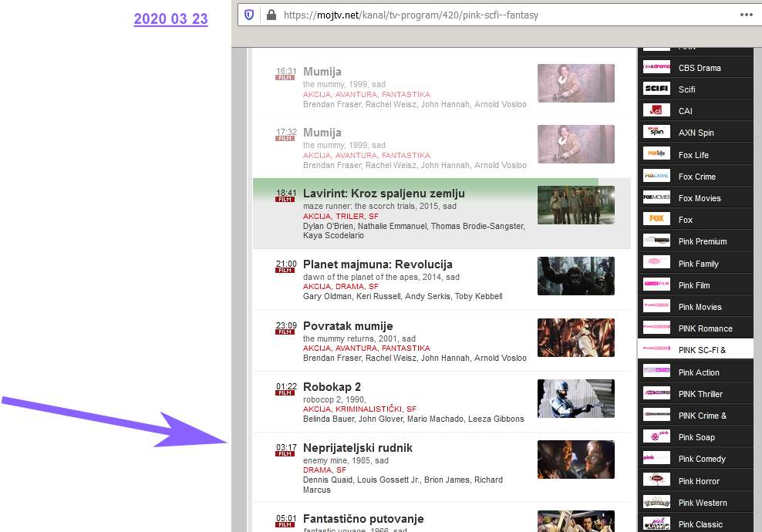Open the 2020 03 23 date link
The image size is (762, 532).
tap(170, 19)
